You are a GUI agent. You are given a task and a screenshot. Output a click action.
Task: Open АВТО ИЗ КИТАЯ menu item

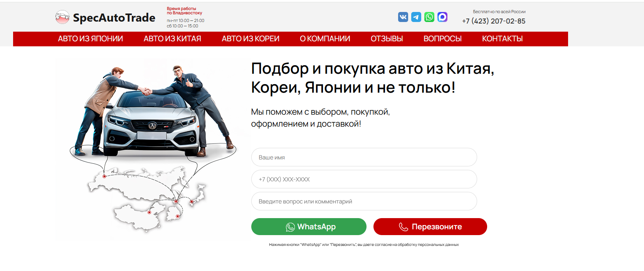(172, 39)
